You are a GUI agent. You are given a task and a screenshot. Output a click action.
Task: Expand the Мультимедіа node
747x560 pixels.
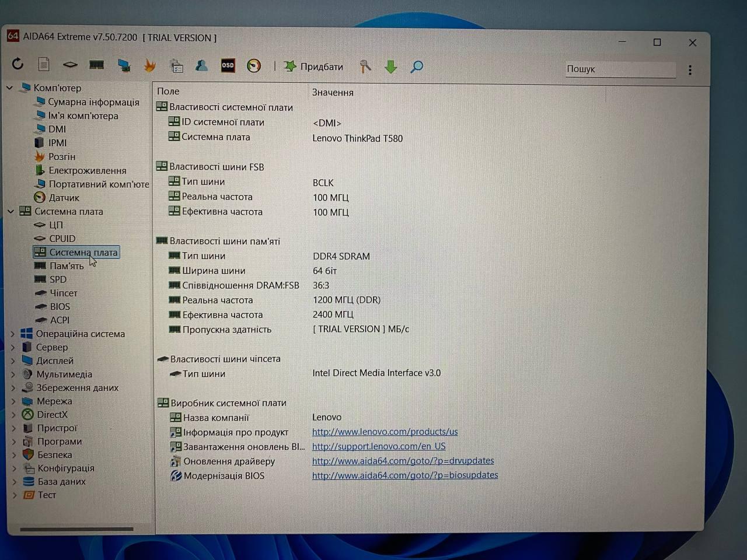pyautogui.click(x=13, y=374)
